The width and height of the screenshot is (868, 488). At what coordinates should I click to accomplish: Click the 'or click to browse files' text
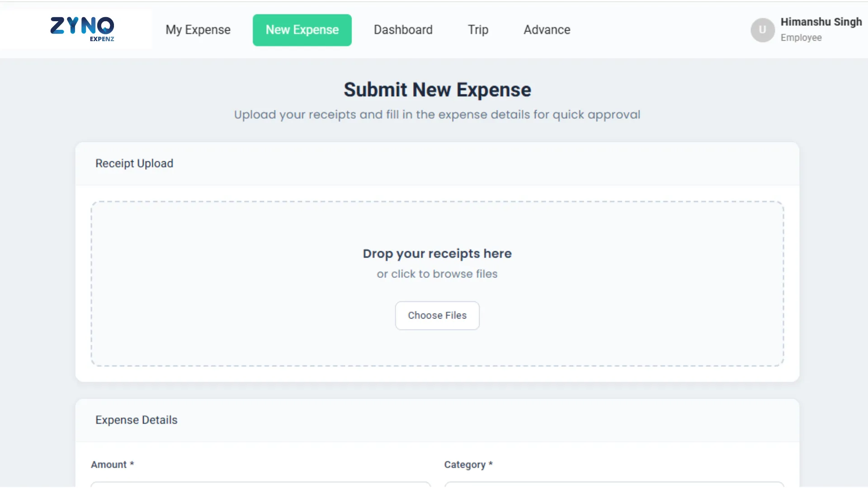click(437, 274)
